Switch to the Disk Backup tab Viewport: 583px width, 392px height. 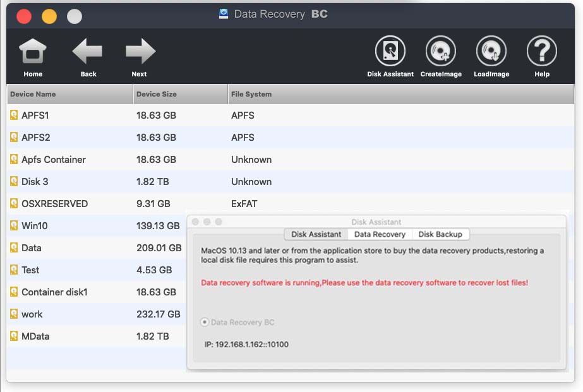440,234
